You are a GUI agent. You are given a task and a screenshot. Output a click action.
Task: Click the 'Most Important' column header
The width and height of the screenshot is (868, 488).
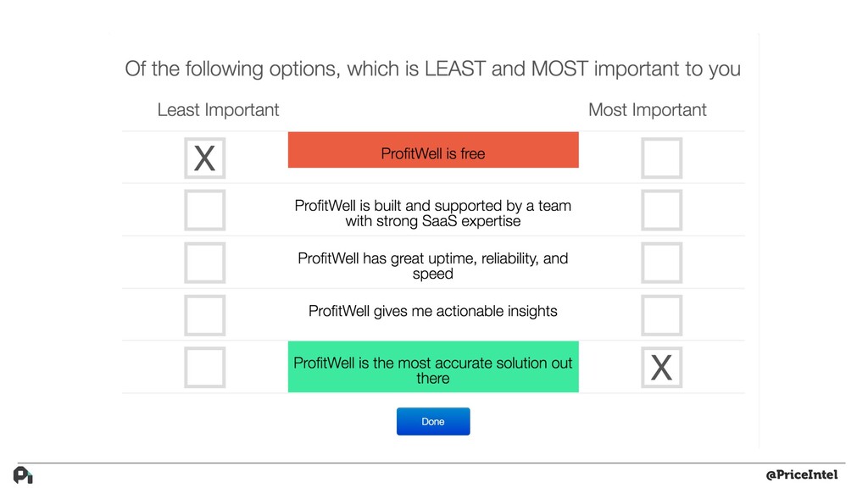pos(647,110)
